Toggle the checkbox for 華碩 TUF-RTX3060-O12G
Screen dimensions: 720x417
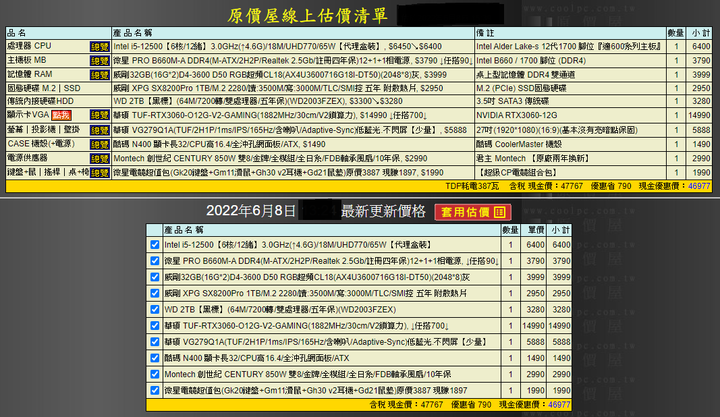coord(155,326)
